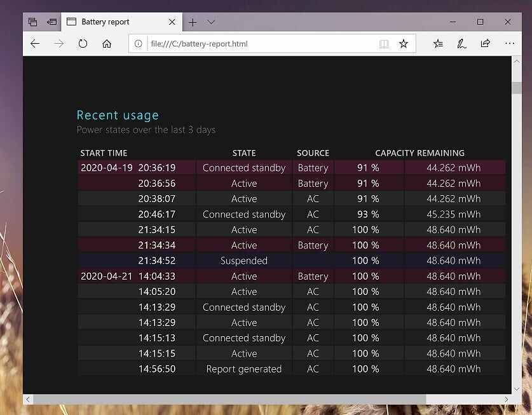Go to the Home page
Viewport: 532px width, 415px height.
point(107,44)
